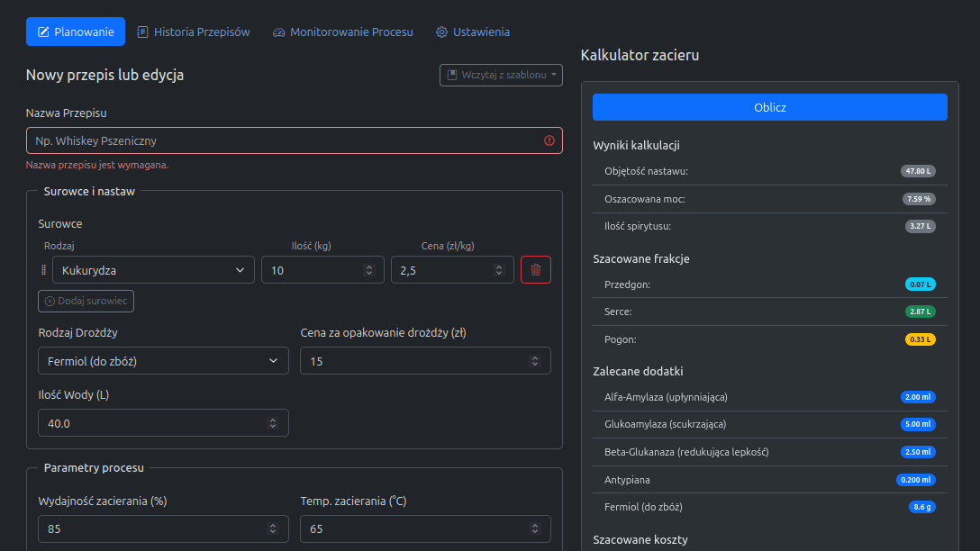Open the Monitorowanie Procesu tab
Image resolution: width=980 pixels, height=551 pixels.
pyautogui.click(x=342, y=32)
